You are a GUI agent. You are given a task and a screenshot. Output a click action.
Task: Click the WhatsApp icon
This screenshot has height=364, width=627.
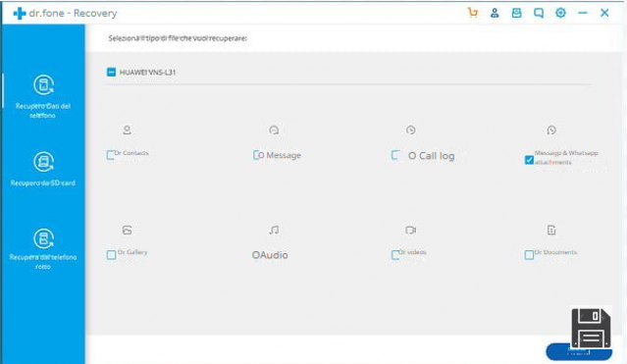(551, 130)
